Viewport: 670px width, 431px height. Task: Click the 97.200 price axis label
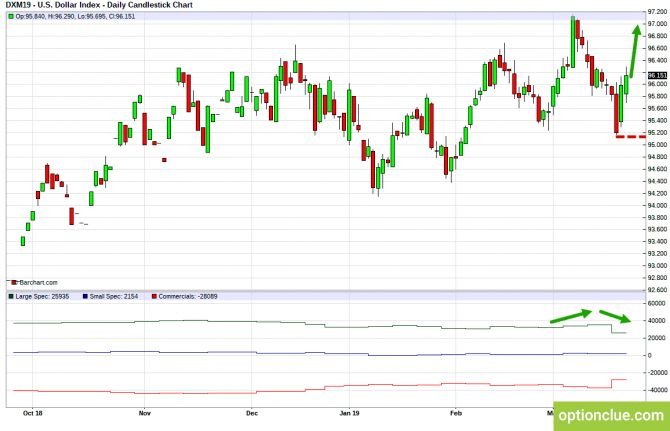[x=657, y=12]
